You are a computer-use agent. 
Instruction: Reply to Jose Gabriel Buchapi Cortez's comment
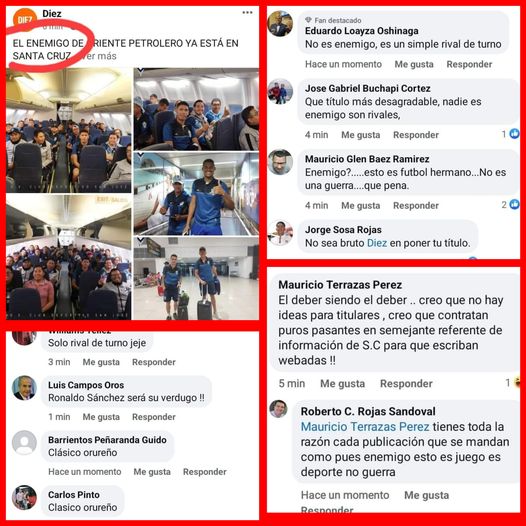click(416, 135)
